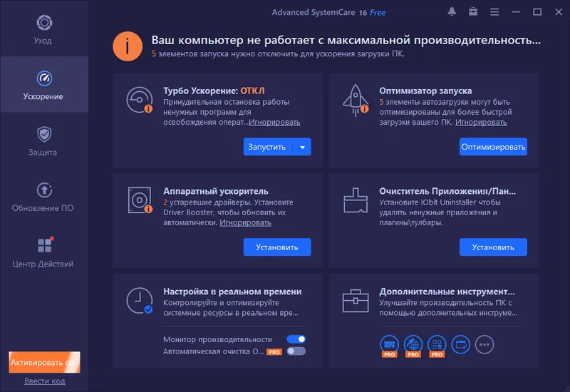Click Установить under Очиститель Приложения
The height and width of the screenshot is (392, 570).
pyautogui.click(x=493, y=247)
